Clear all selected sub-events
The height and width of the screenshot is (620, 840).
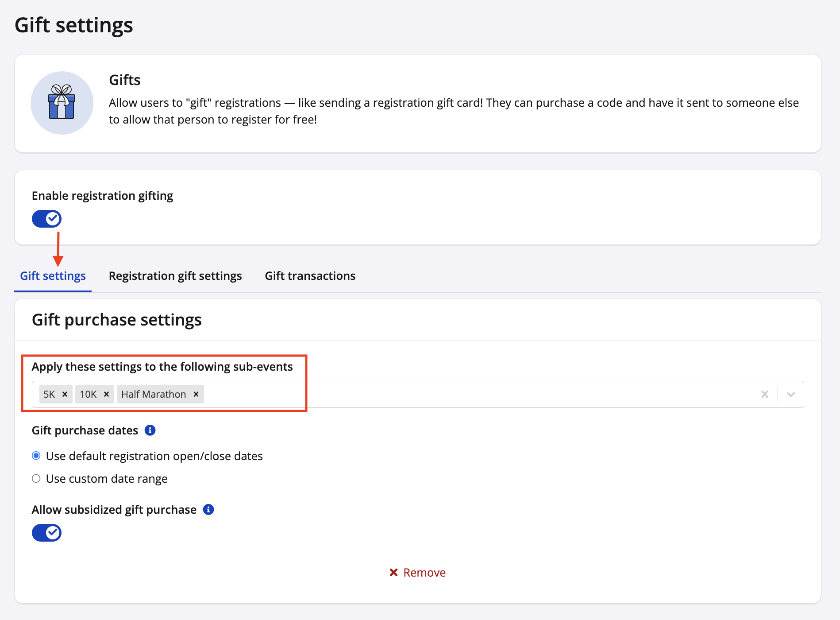click(x=764, y=394)
